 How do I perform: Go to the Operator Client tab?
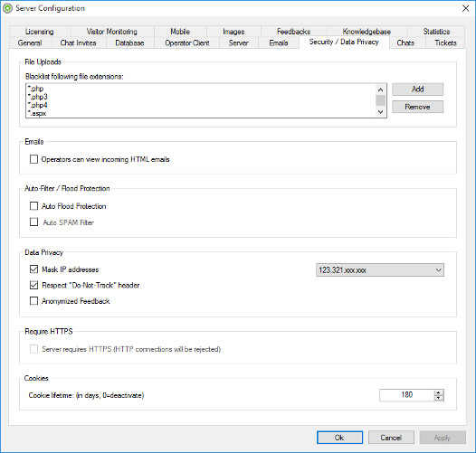pos(187,42)
